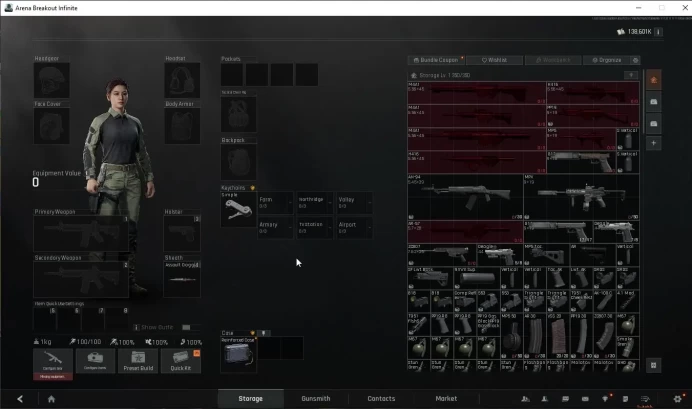Click the Show Outfit info icon

tap(136, 327)
